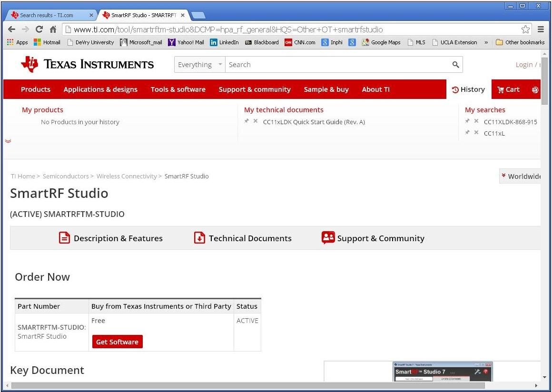Expand the Worldwide region selector

pyautogui.click(x=520, y=176)
